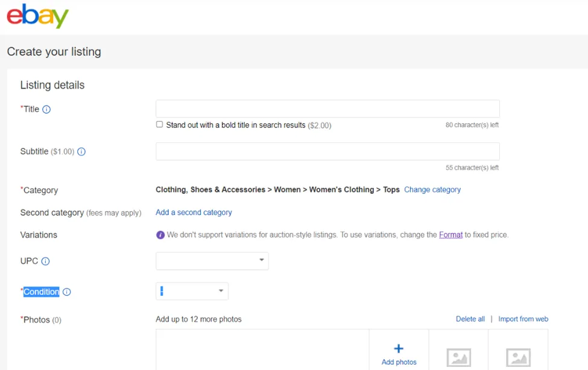Select the left empty photo placeholder
588x370 pixels.
[458, 357]
